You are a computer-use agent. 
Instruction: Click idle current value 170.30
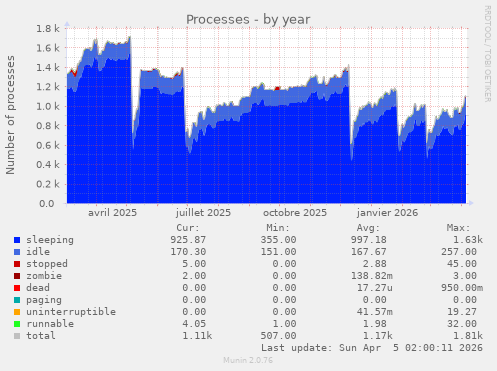click(188, 252)
